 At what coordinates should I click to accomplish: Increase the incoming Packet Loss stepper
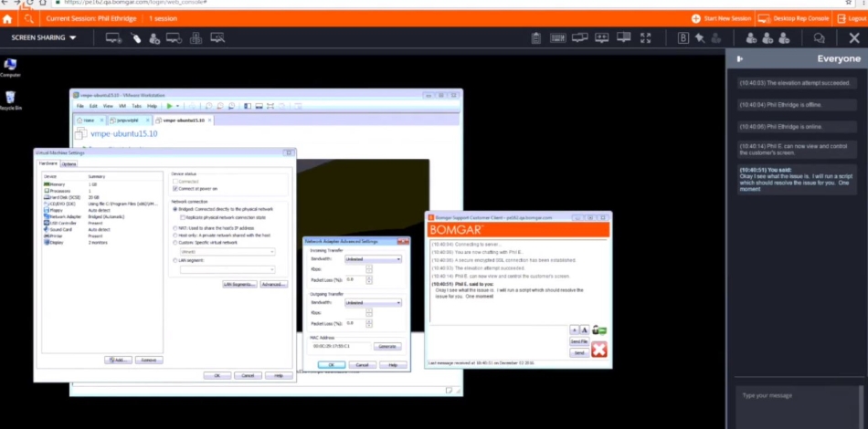[367, 278]
